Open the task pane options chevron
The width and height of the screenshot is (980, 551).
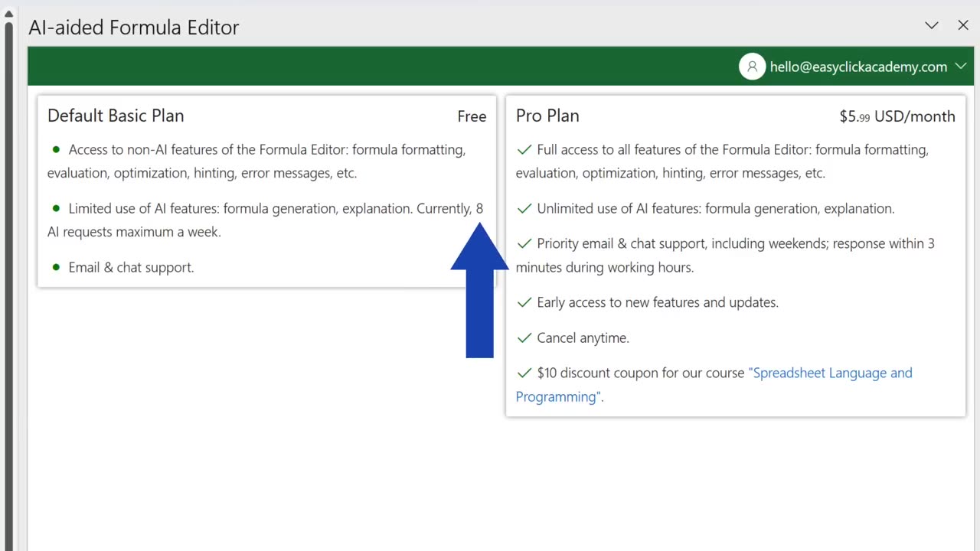[932, 25]
